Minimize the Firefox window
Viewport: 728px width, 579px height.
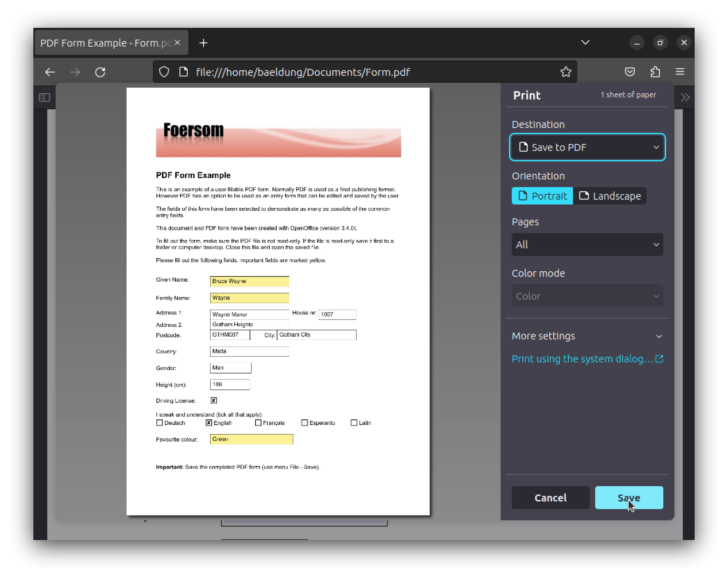[x=637, y=43]
